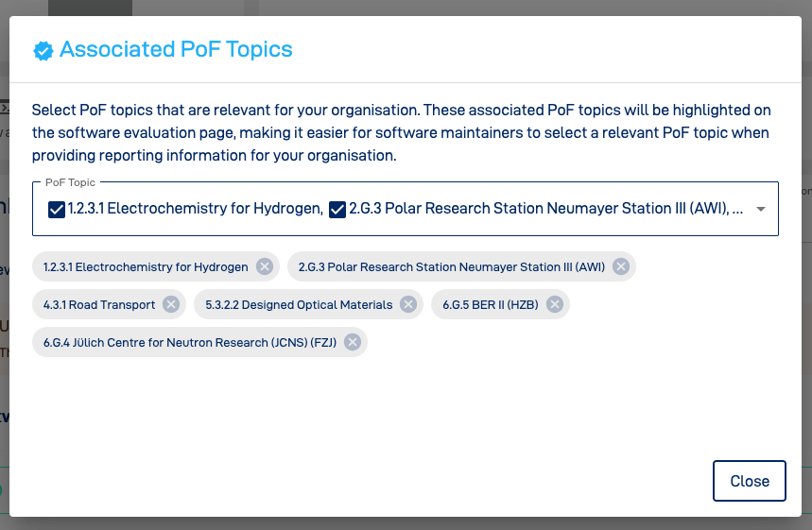Remove the 2.G.3 Polar Research Station Neumayer chip

tap(621, 266)
